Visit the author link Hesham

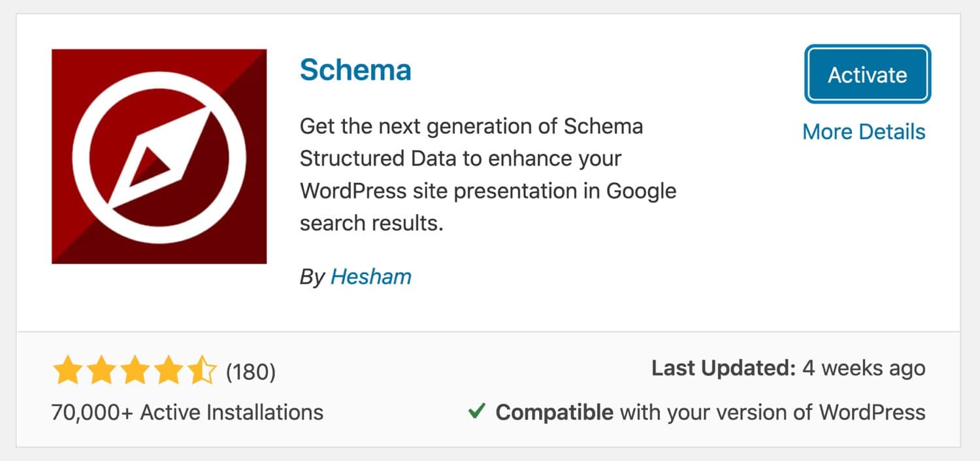[x=371, y=276]
